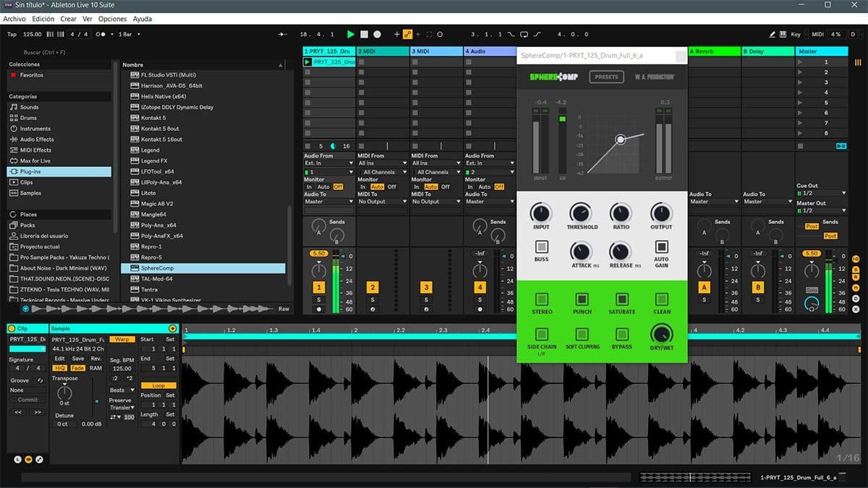
Task: Toggle return track A activator
Action: [704, 288]
